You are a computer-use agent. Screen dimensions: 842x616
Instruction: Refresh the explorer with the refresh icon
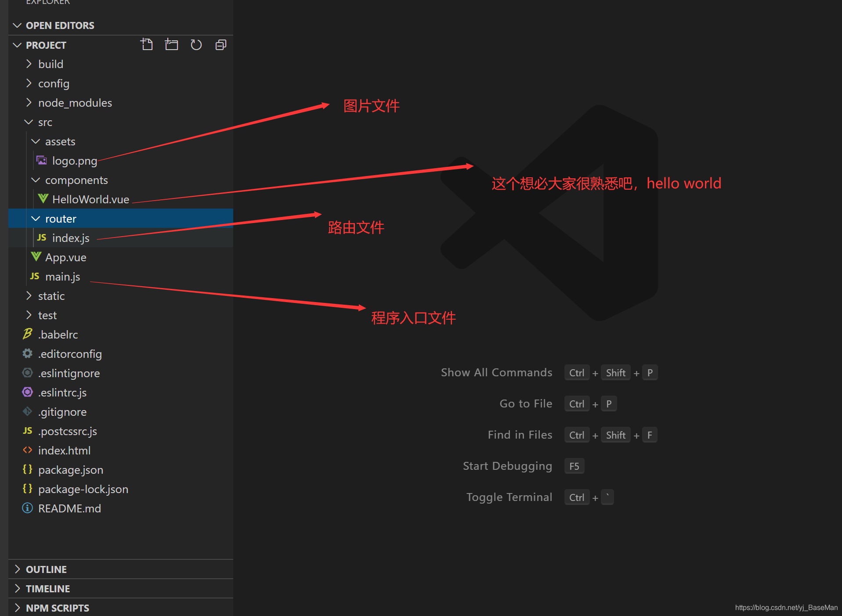coord(196,45)
